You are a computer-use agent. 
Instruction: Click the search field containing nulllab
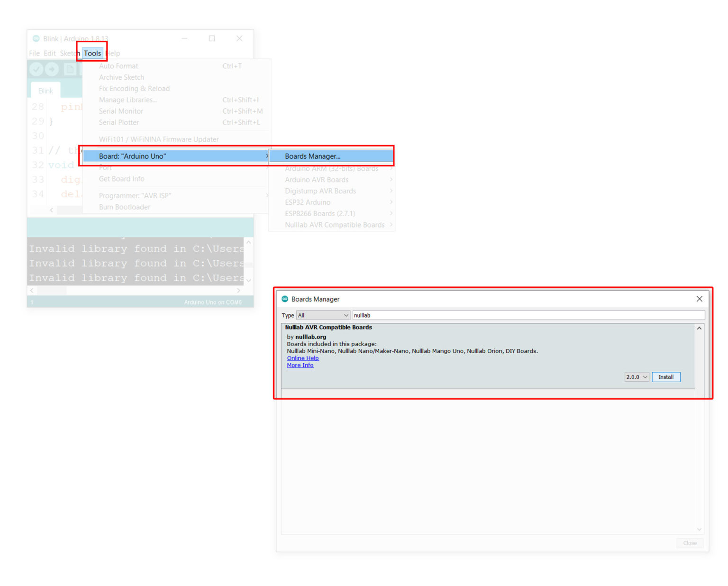pyautogui.click(x=528, y=315)
